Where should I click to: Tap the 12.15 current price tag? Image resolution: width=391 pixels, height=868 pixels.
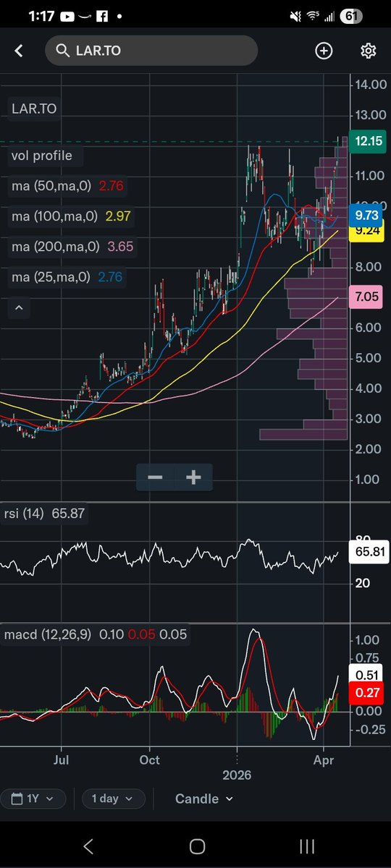(x=368, y=142)
